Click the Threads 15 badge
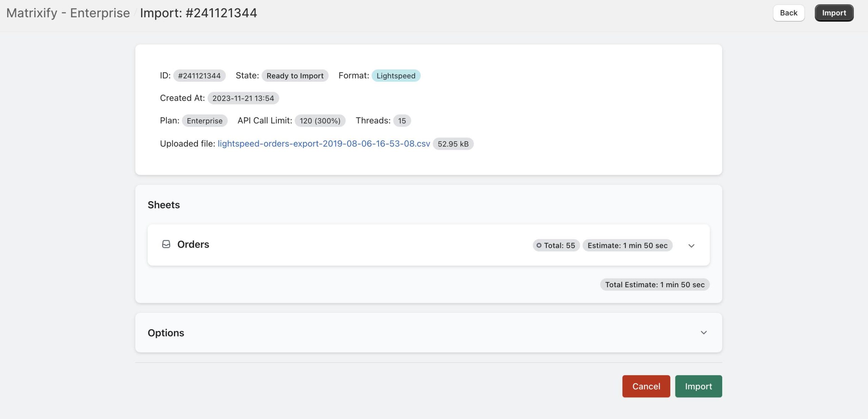 click(x=402, y=121)
